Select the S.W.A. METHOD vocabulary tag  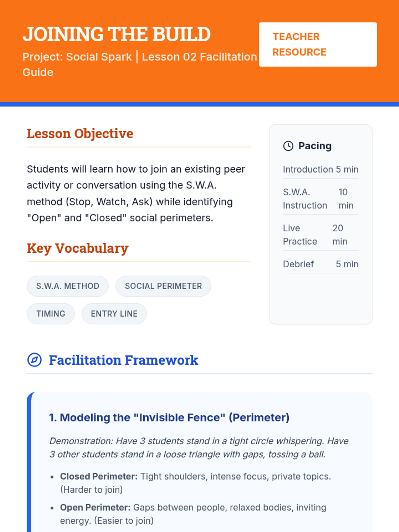tap(68, 286)
